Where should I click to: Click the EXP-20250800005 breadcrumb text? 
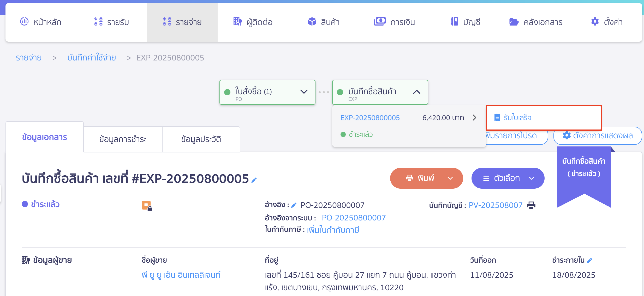pyautogui.click(x=170, y=58)
